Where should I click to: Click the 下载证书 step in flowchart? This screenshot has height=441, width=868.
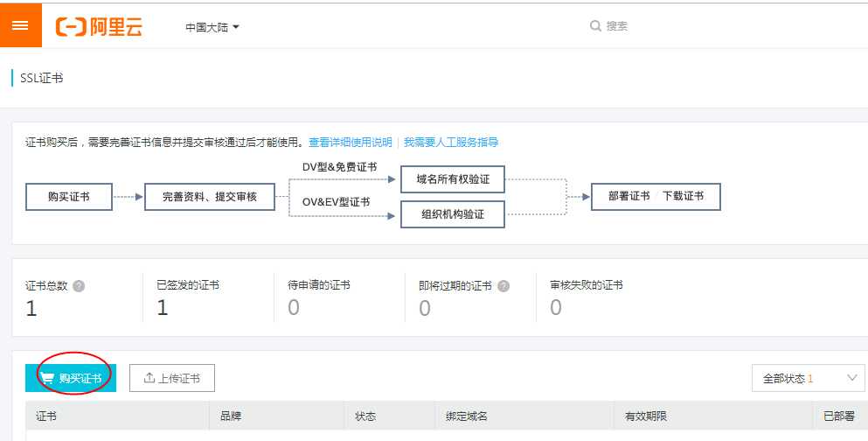pyautogui.click(x=683, y=196)
